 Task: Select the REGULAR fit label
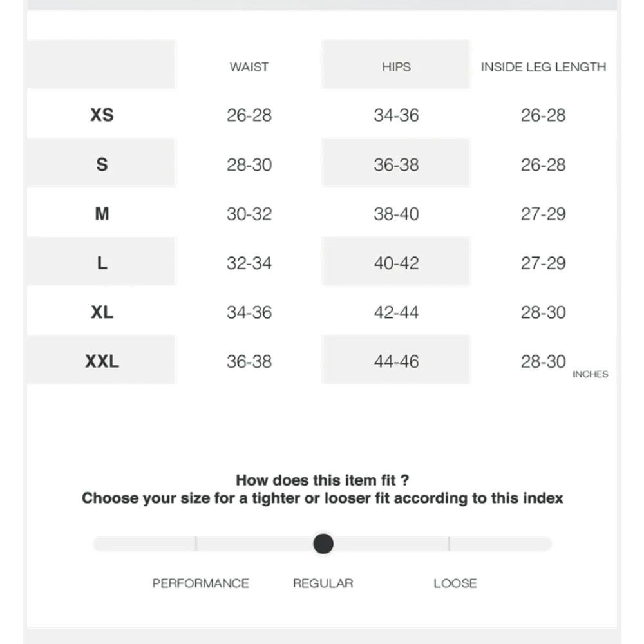(323, 583)
